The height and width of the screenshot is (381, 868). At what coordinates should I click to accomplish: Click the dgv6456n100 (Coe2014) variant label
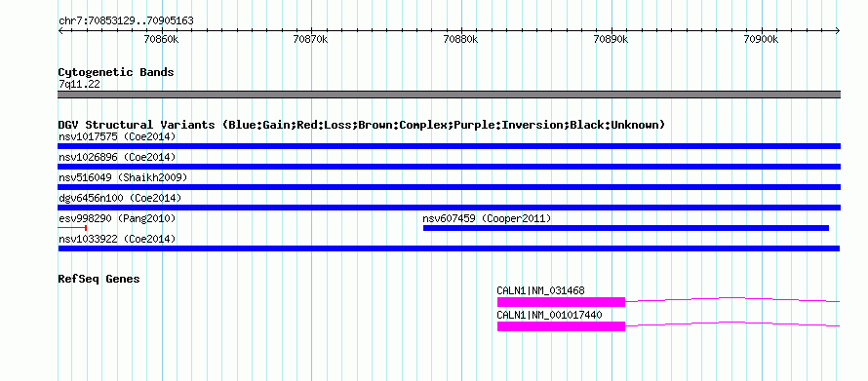(120, 198)
